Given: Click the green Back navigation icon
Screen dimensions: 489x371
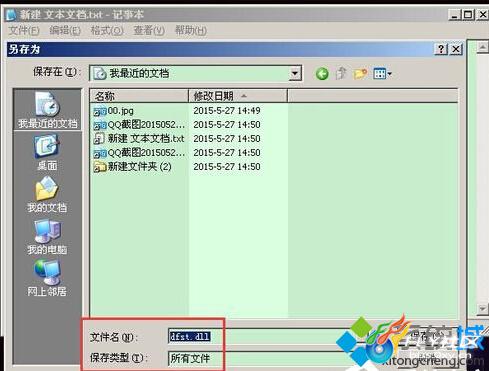Looking at the screenshot, I should (322, 74).
